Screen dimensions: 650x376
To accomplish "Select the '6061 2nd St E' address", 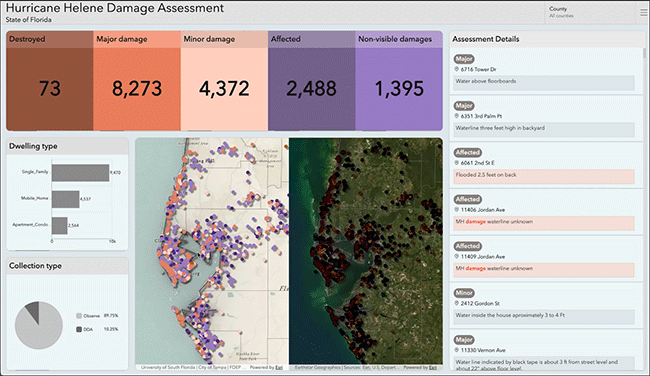I will 478,163.
